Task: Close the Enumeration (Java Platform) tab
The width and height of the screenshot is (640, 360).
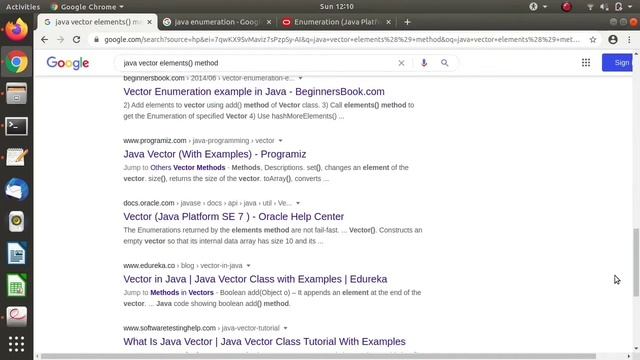Action: point(389,22)
